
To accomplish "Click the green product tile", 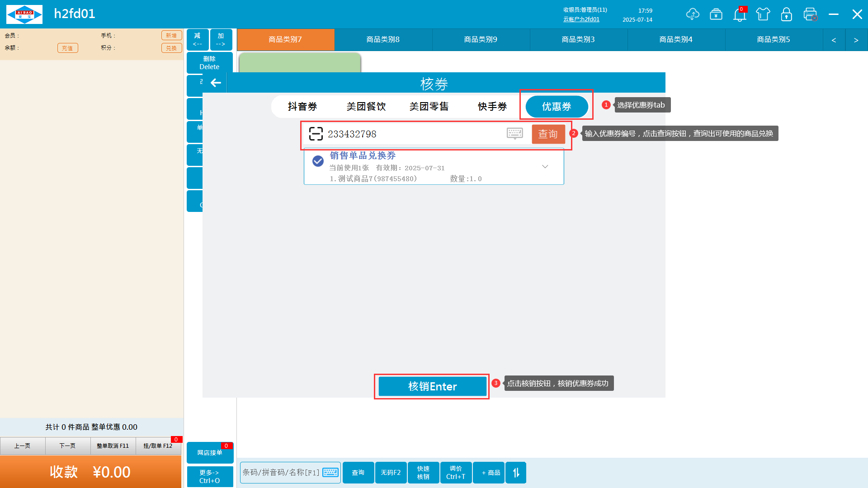I will 299,62.
